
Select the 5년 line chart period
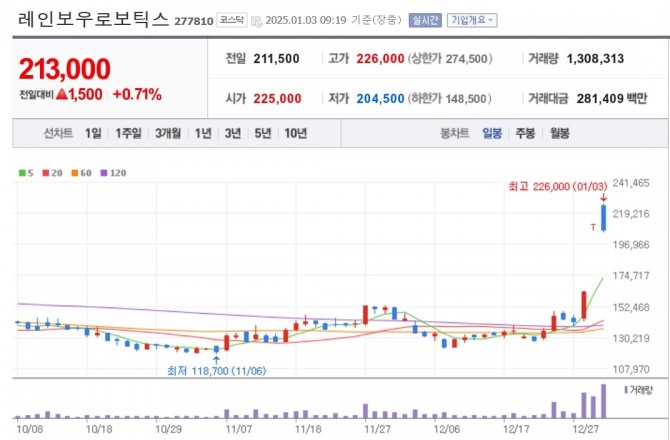pyautogui.click(x=263, y=133)
